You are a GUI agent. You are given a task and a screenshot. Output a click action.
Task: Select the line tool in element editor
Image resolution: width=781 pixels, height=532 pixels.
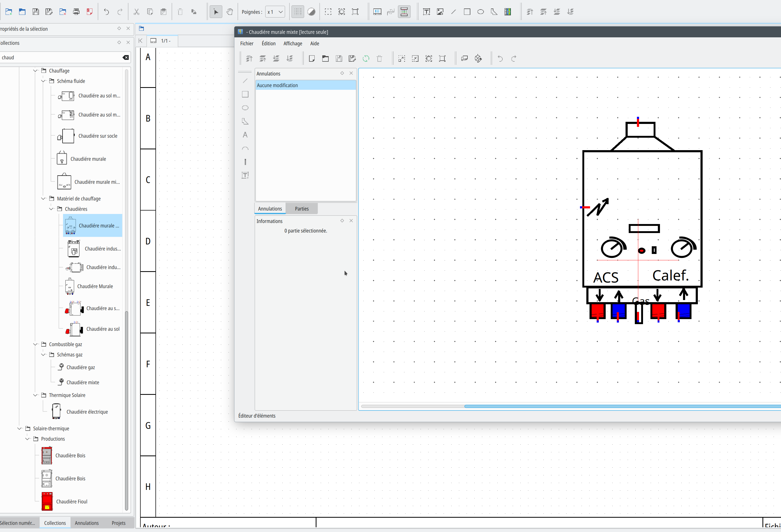tap(245, 81)
